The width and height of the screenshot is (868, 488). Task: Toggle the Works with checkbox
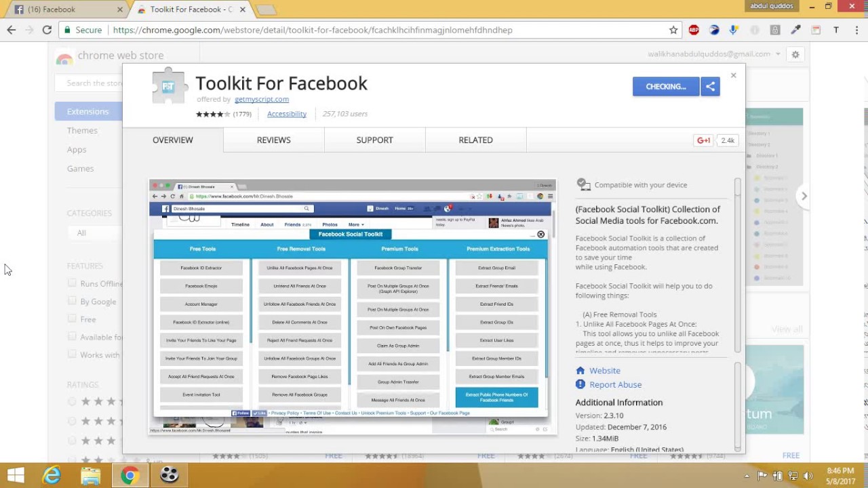pos(72,354)
